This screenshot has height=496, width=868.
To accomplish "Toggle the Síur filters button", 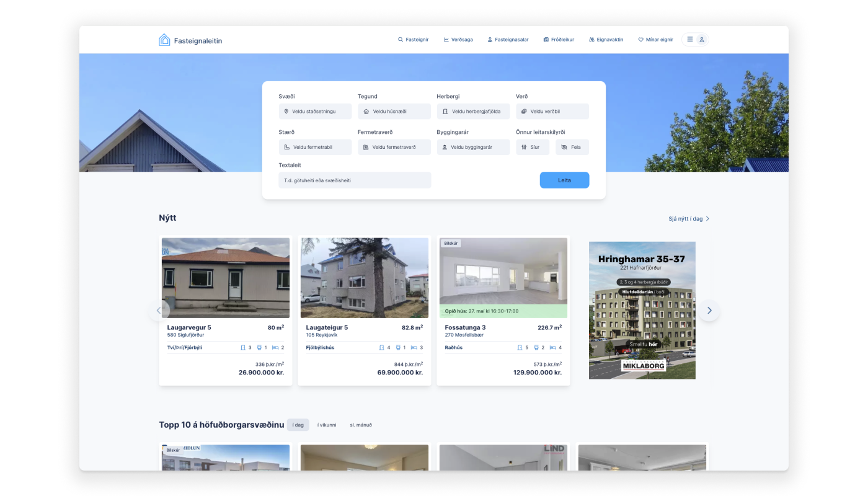I will pyautogui.click(x=533, y=147).
